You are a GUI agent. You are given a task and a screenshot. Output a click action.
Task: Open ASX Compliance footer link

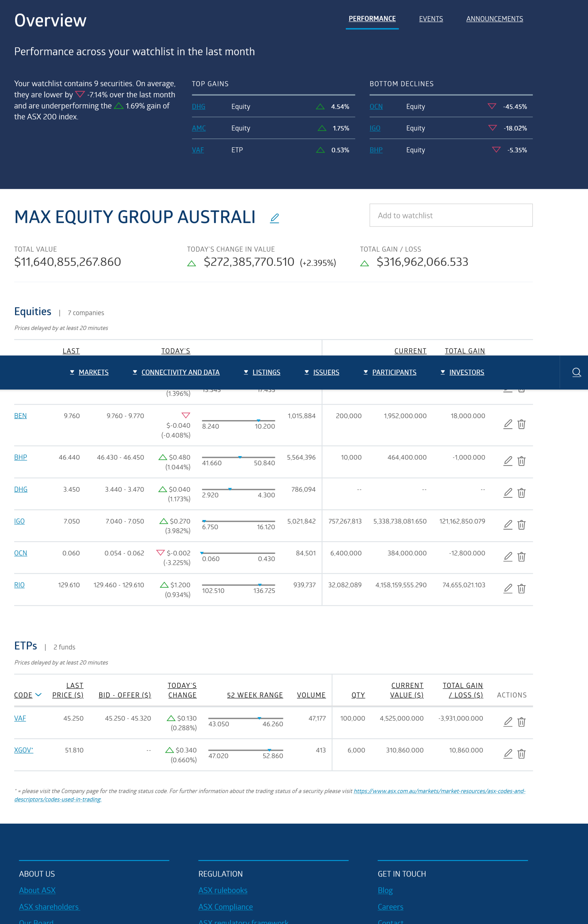click(226, 906)
